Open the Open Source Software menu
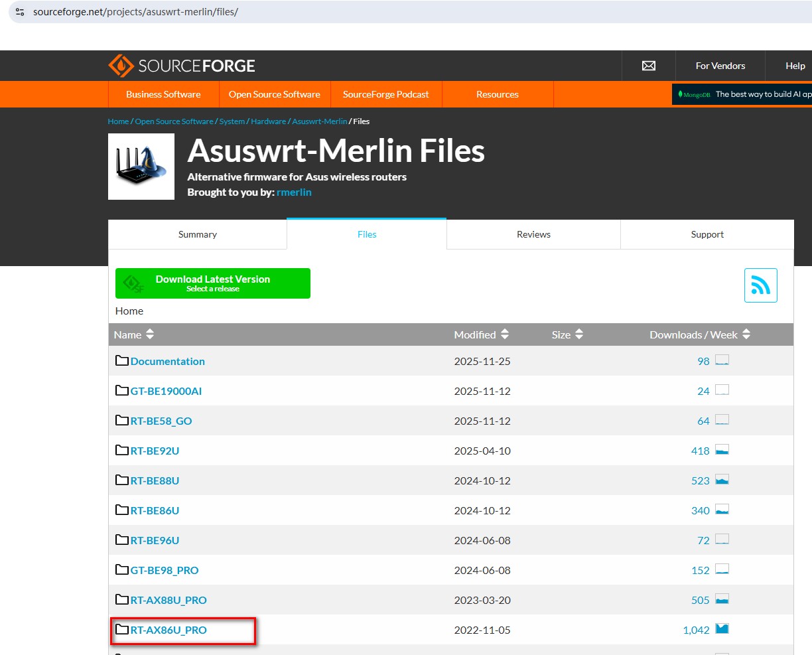The image size is (812, 655). click(x=275, y=94)
